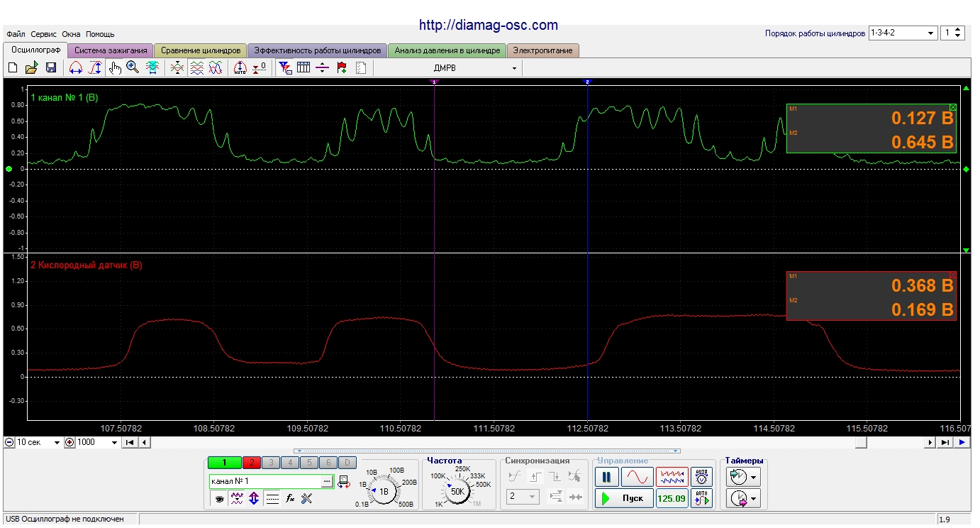Switch to Система зажигания tab
Image resolution: width=980 pixels, height=528 pixels.
click(x=111, y=50)
